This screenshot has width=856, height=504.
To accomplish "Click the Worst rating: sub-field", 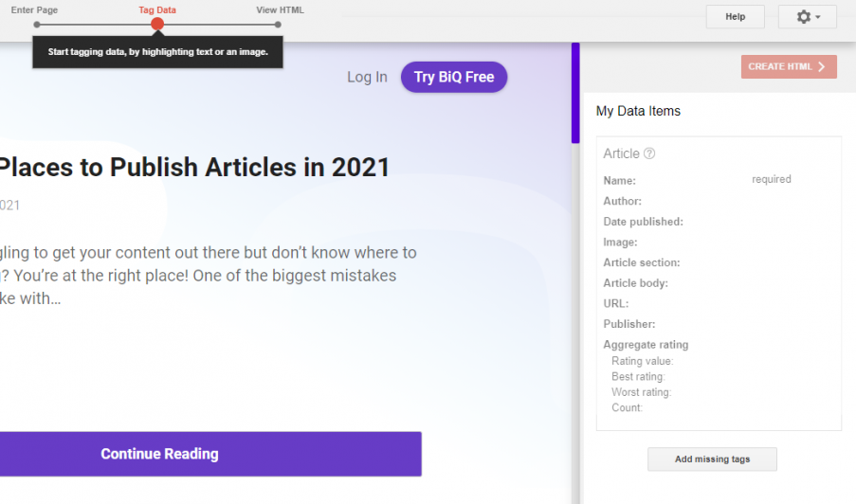I will point(642,392).
